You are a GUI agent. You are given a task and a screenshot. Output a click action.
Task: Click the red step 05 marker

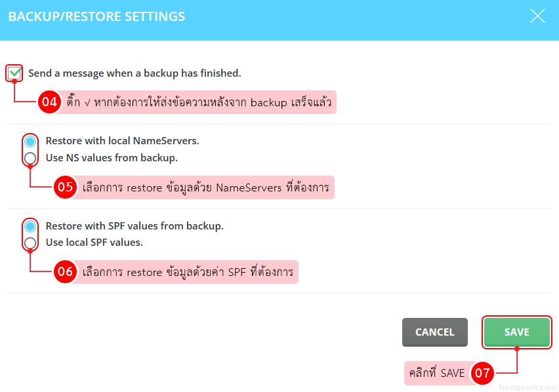65,187
